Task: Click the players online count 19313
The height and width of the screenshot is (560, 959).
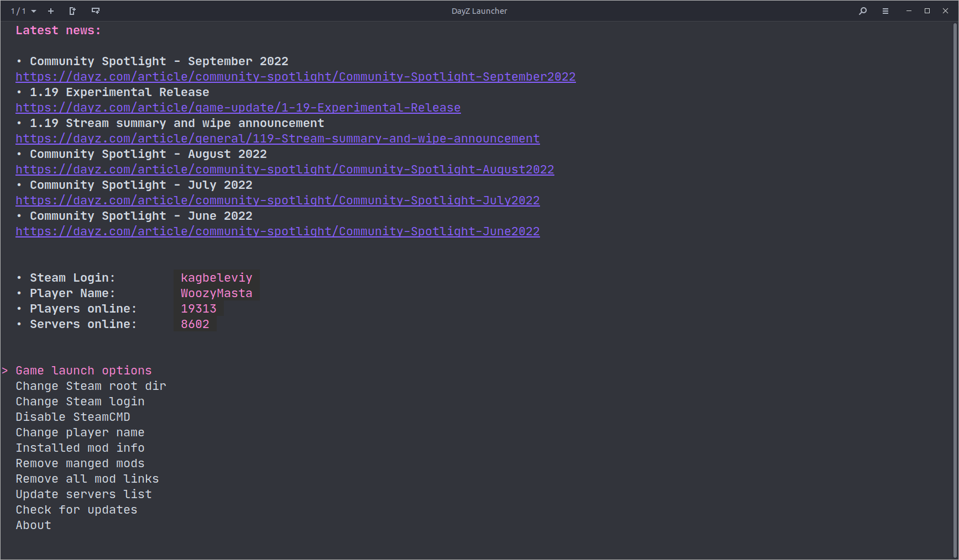Action: pyautogui.click(x=198, y=309)
